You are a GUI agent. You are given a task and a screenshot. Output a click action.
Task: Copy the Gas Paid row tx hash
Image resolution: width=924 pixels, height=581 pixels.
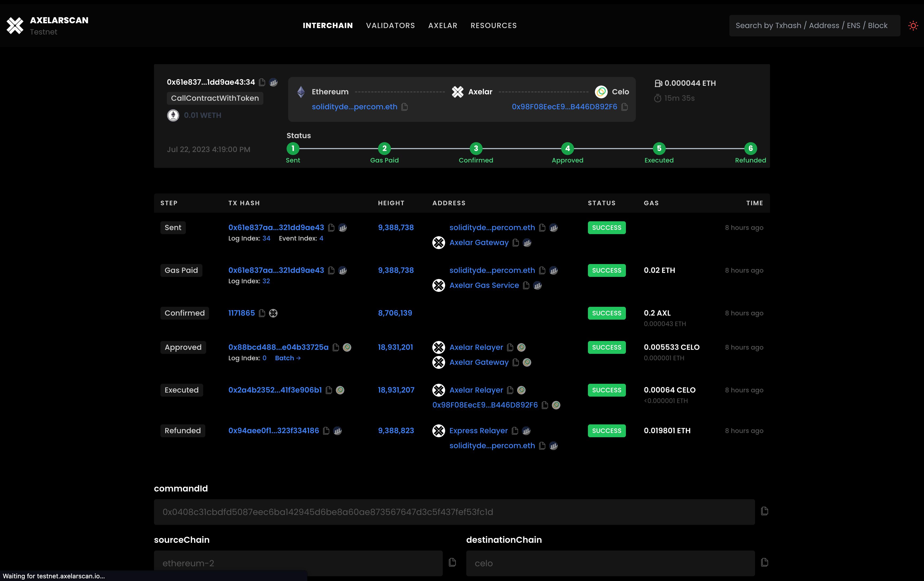pos(332,270)
